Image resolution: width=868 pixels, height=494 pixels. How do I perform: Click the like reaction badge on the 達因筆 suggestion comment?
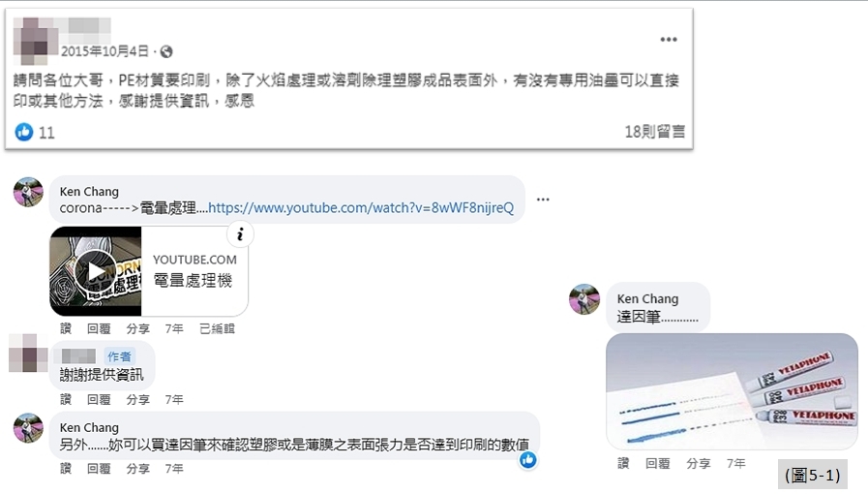[x=528, y=459]
